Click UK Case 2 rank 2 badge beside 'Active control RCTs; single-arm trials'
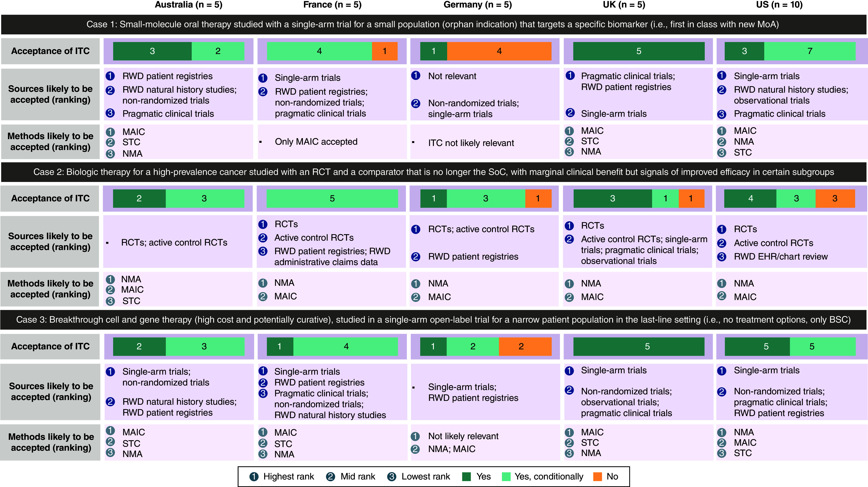This screenshot has width=868, height=487. (x=569, y=239)
